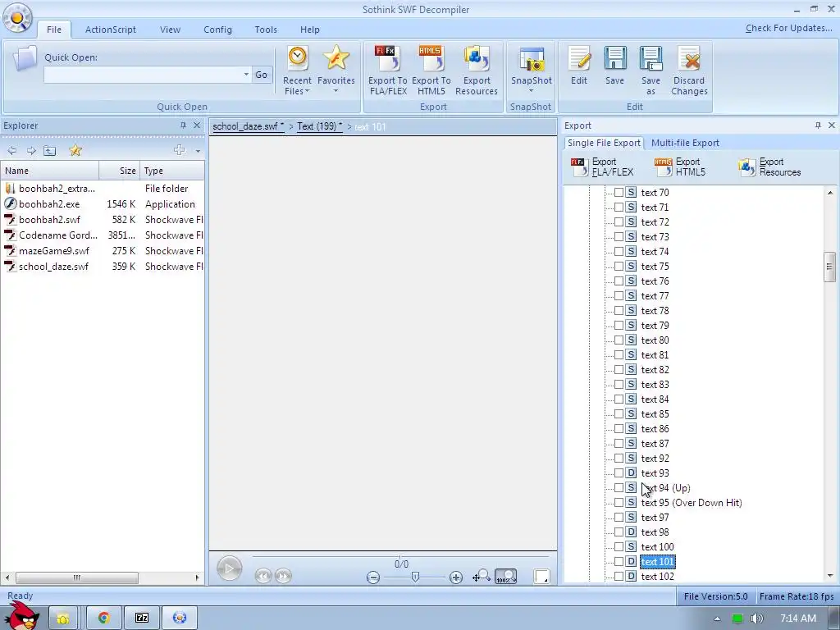The width and height of the screenshot is (840, 630).
Task: Check the box for text 80
Action: pyautogui.click(x=619, y=340)
